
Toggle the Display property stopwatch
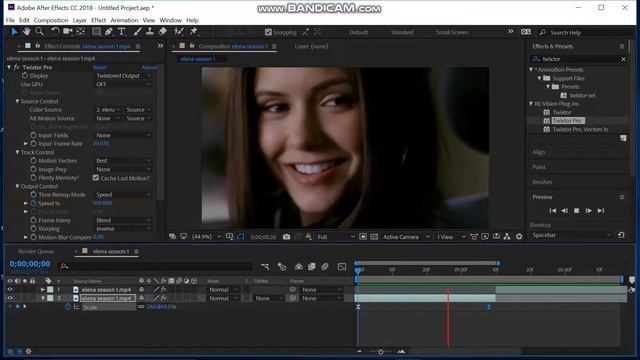click(x=25, y=76)
